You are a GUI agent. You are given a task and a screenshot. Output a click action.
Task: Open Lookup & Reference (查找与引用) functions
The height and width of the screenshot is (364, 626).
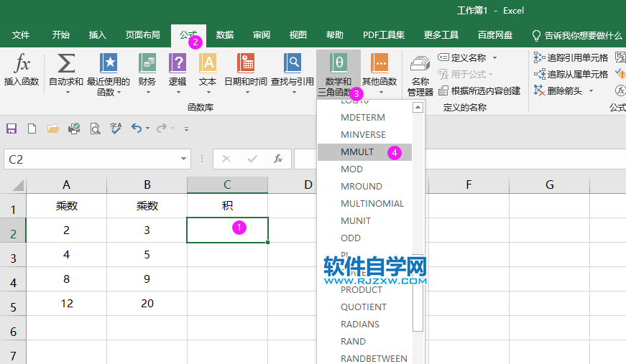click(293, 74)
